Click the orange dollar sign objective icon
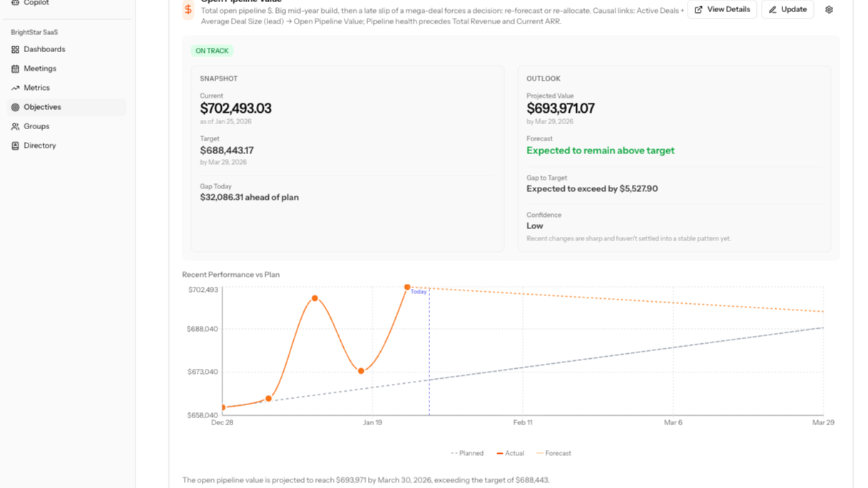 point(188,9)
